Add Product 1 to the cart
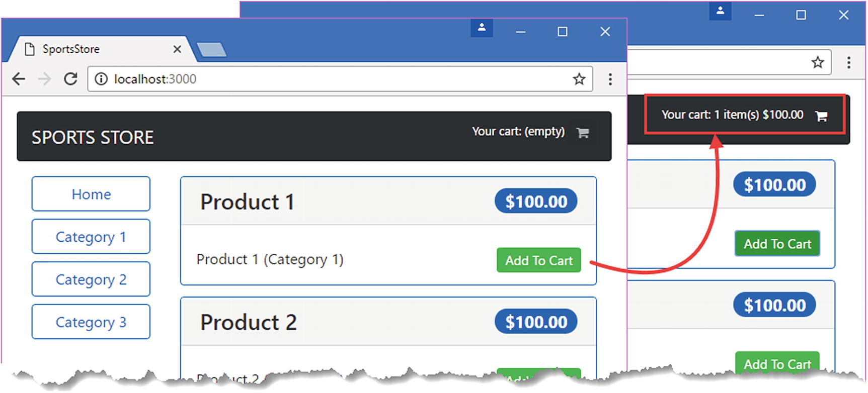868x393 pixels. click(x=538, y=260)
